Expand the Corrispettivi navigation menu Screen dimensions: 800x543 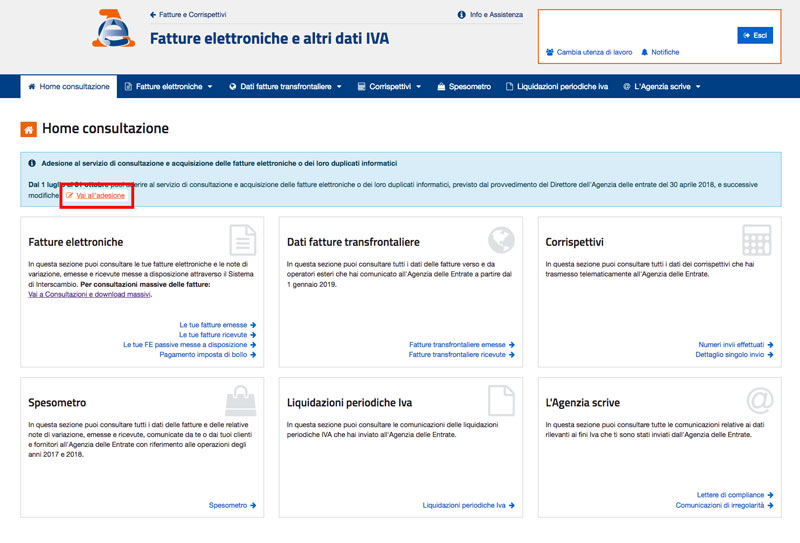(389, 87)
